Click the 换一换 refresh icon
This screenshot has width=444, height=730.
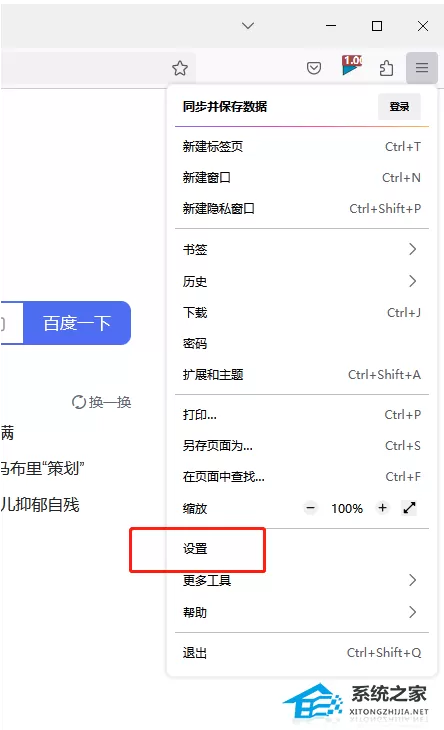79,402
